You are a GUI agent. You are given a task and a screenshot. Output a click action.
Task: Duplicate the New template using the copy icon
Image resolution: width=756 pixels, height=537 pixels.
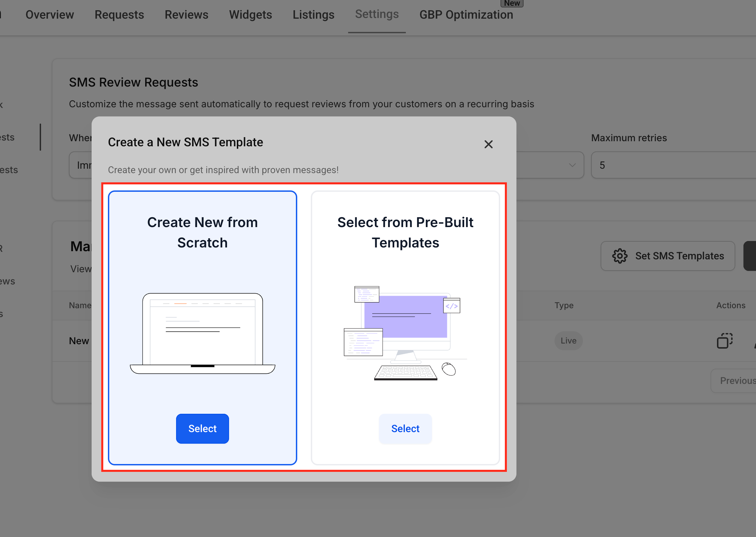(725, 341)
